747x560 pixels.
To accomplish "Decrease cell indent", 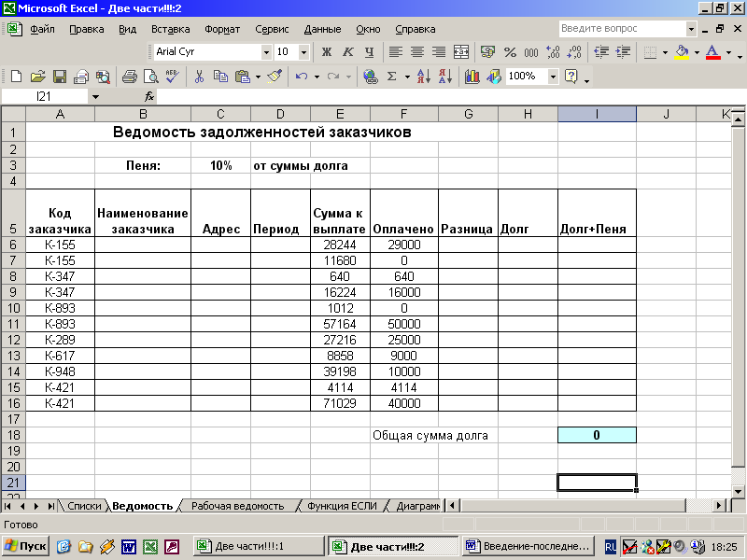I will pos(601,51).
